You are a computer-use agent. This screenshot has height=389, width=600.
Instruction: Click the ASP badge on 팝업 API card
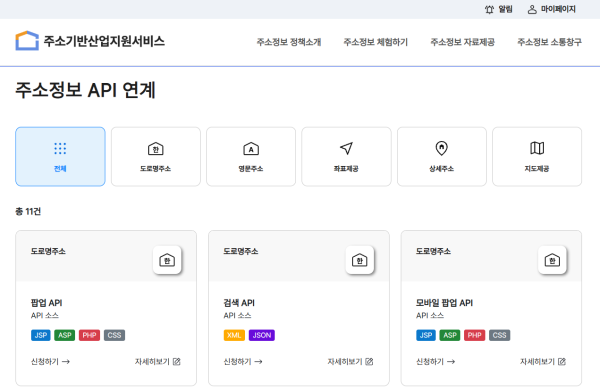[65, 335]
